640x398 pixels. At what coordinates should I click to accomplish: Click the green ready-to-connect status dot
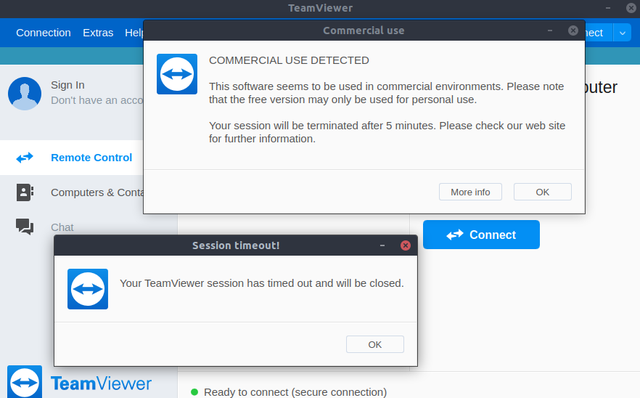pos(194,392)
